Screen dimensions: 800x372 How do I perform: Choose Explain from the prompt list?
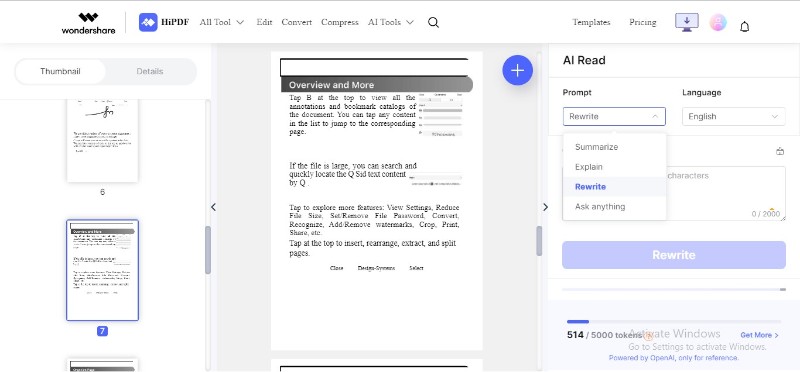pos(614,167)
